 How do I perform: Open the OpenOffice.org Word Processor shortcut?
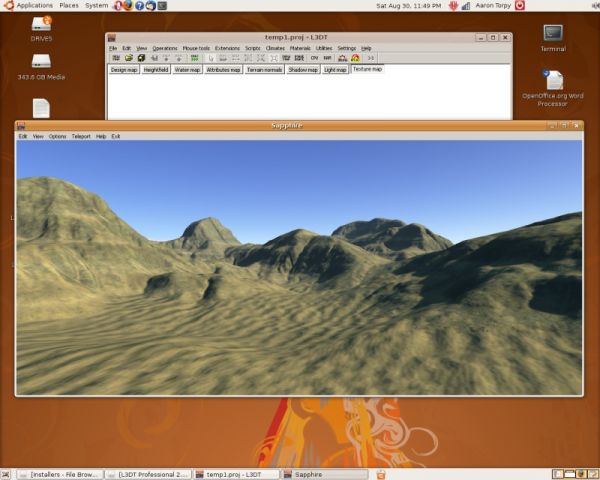[552, 80]
